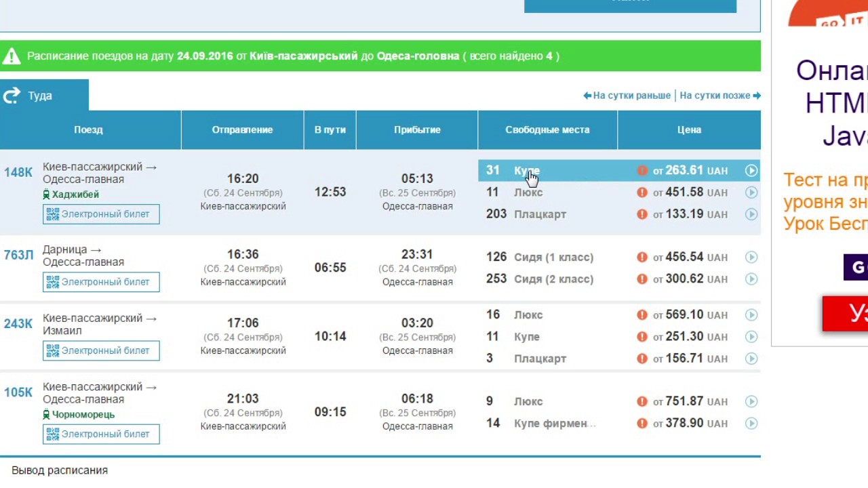Click Электронный билет for train 243К
Screen dimensions: 868x488
tap(101, 350)
